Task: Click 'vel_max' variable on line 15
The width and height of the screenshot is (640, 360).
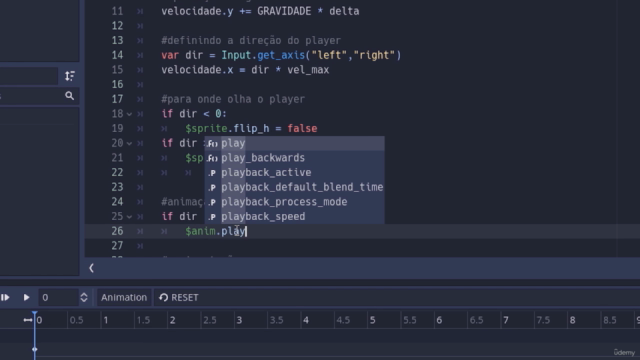Action: tap(308, 70)
